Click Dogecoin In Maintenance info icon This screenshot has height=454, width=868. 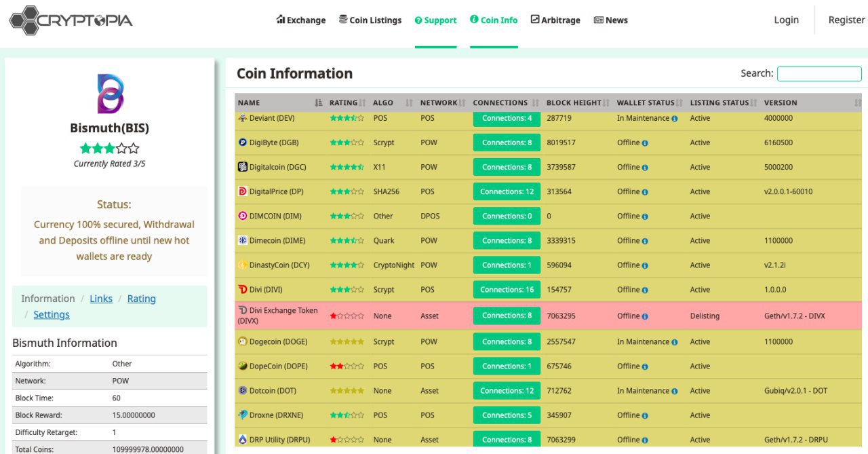675,342
